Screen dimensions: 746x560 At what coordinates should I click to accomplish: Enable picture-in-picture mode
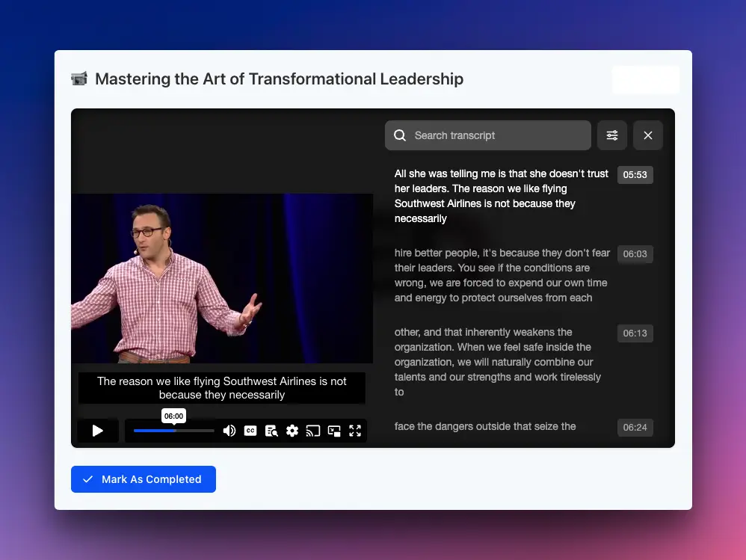coord(334,431)
